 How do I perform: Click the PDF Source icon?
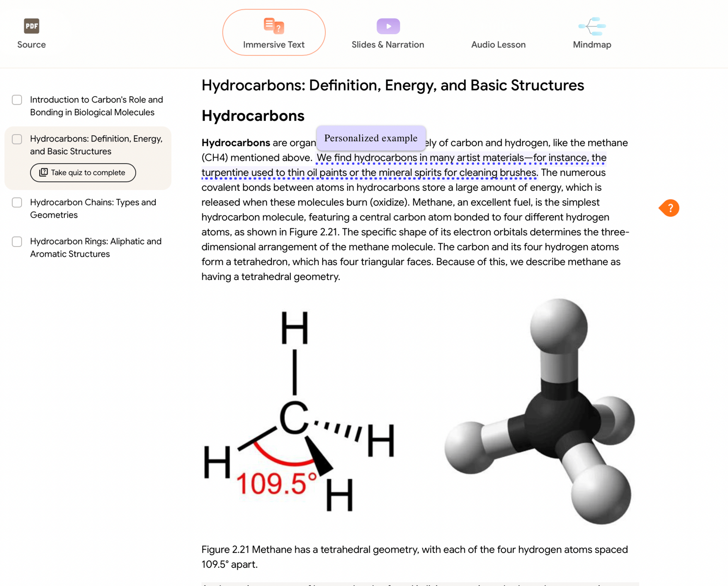[x=31, y=26]
